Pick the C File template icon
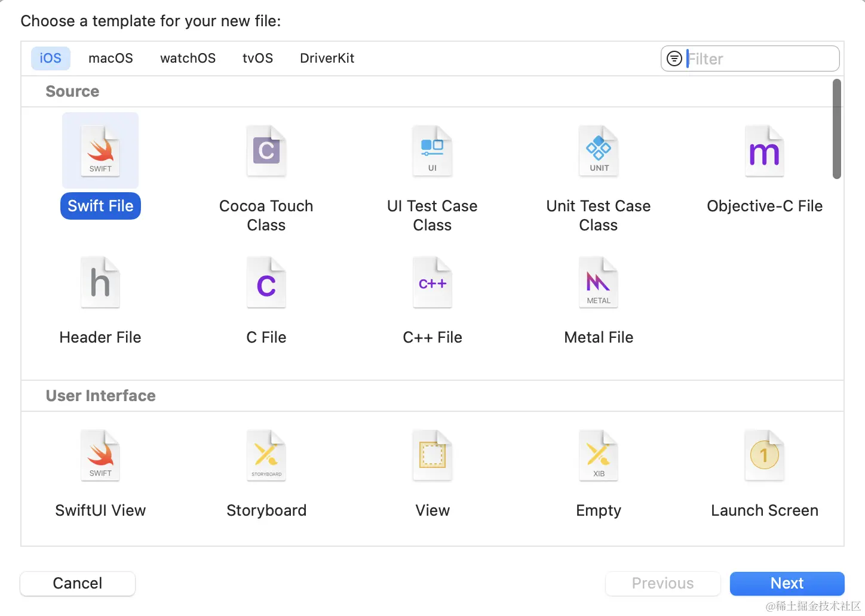Viewport: 865px width, 616px height. tap(266, 282)
